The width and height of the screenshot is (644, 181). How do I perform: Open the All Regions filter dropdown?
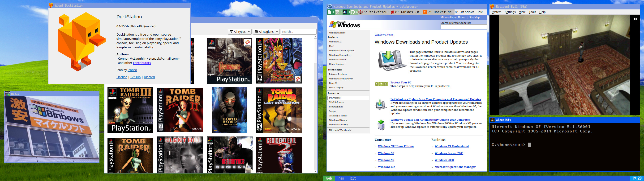click(266, 32)
